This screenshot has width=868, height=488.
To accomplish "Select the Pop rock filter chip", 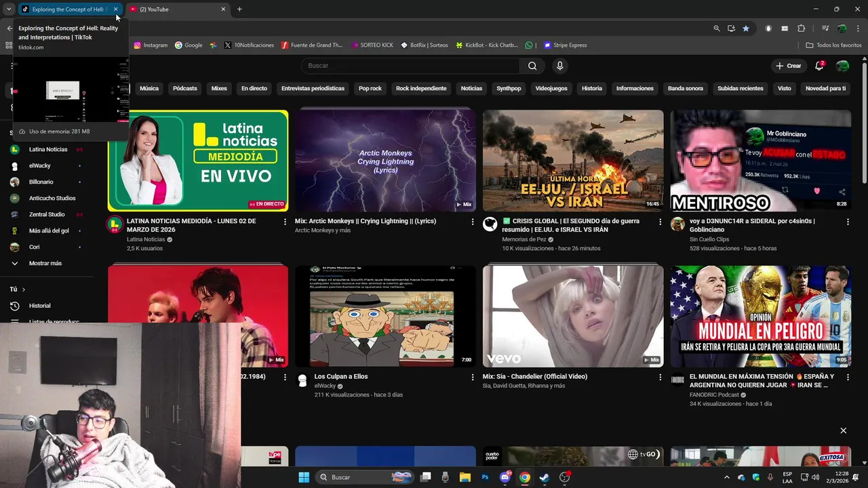I will coord(370,89).
